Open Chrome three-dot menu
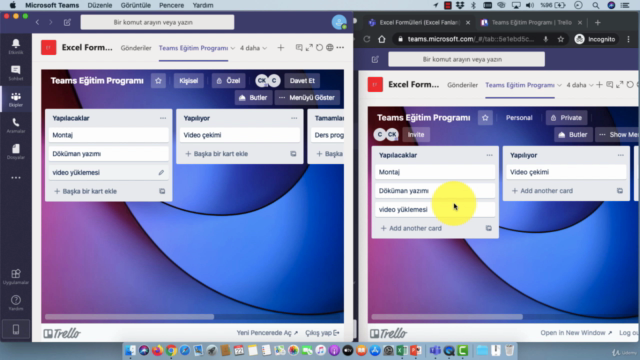Viewport: 640px width, 360px height. pos(629,39)
